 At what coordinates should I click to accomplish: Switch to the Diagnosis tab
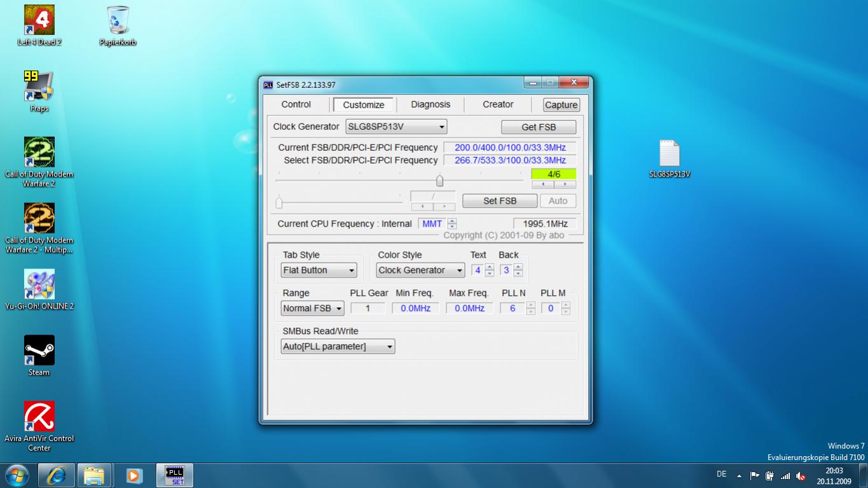(431, 104)
